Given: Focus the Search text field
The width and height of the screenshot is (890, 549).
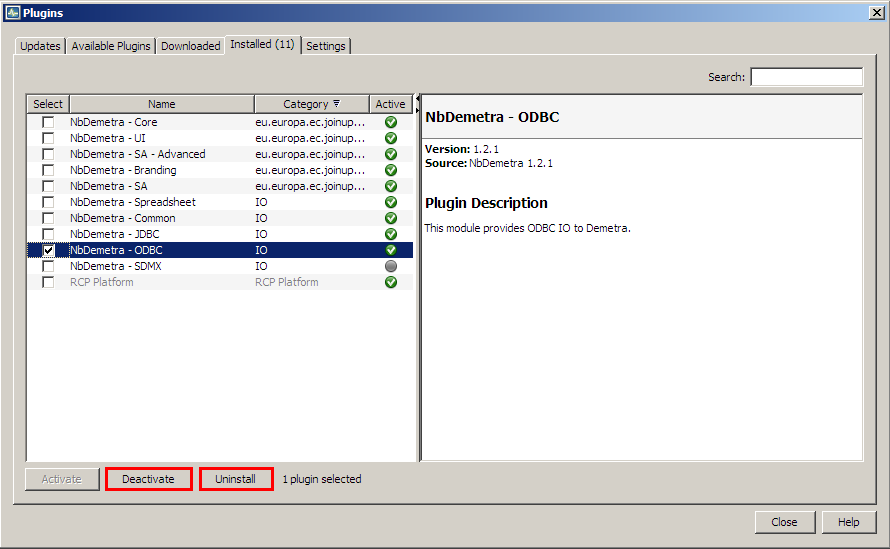Looking at the screenshot, I should (x=806, y=77).
